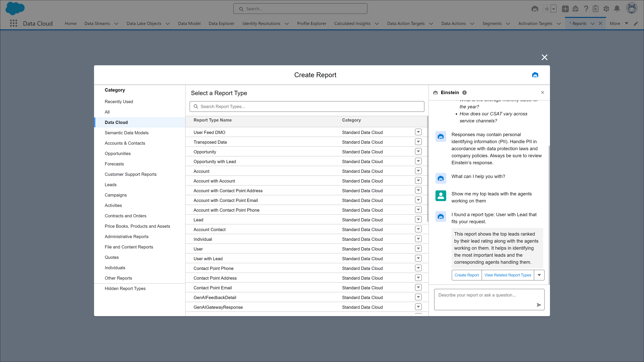Screen dimensions: 644x362
Task: Open the App Launcher grid icon
Action: (14, 23)
